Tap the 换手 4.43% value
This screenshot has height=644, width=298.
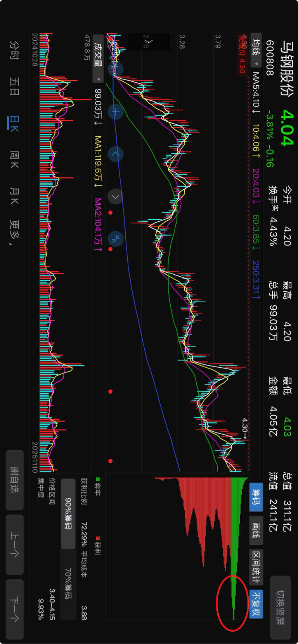tap(273, 231)
